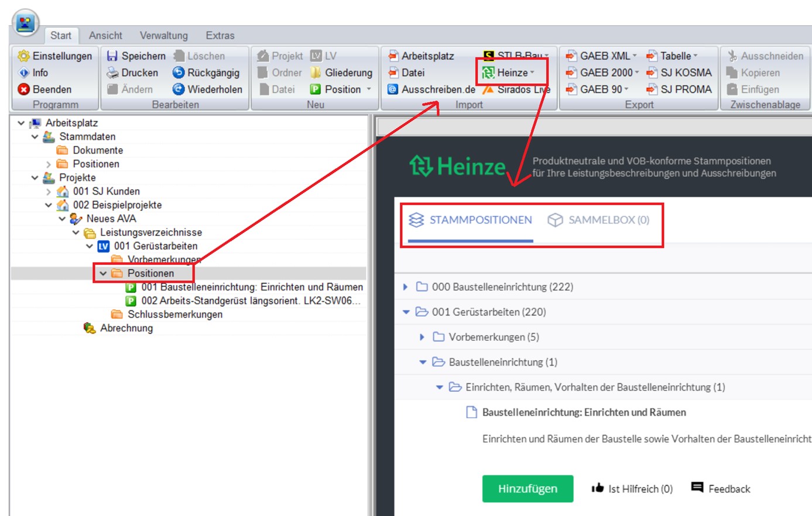
Task: Print using Drucken button
Action: 132,73
